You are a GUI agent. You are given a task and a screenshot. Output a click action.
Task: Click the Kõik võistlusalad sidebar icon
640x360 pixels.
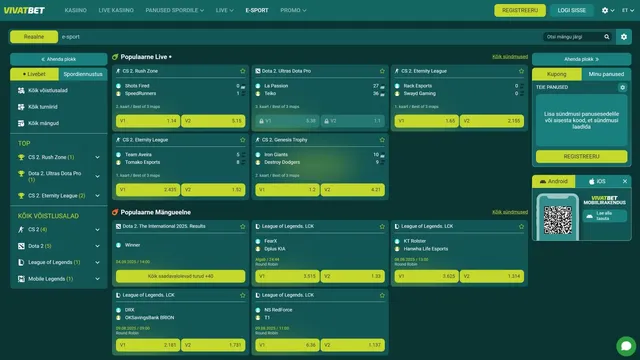pos(21,91)
